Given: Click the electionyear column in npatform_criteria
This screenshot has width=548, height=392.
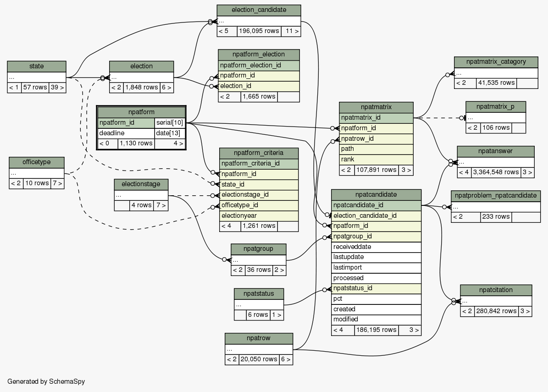Looking at the screenshot, I should tap(259, 215).
